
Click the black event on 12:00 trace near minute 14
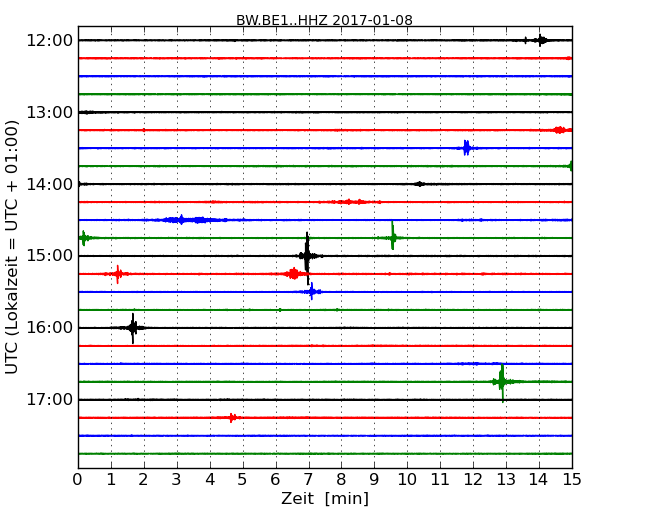click(x=540, y=40)
